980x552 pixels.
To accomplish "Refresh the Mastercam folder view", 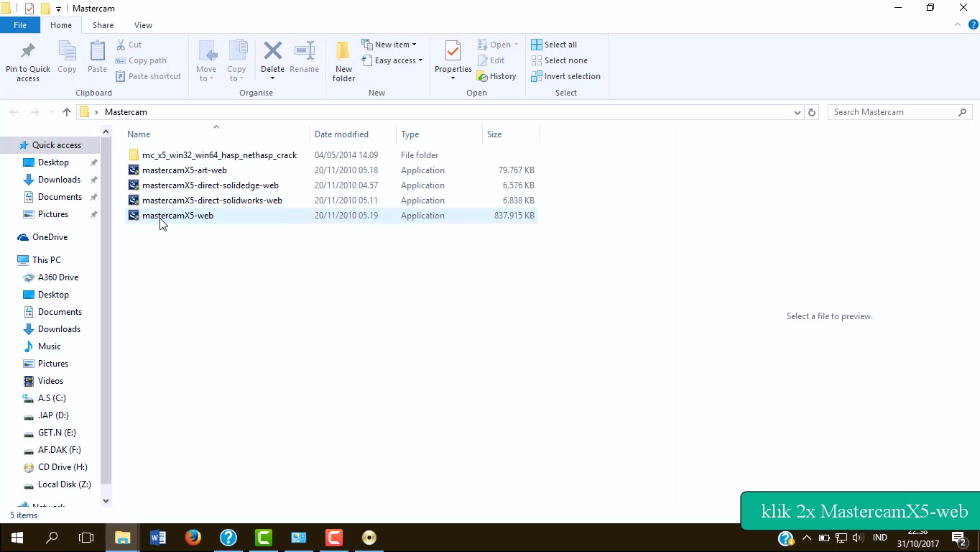I will click(x=812, y=112).
